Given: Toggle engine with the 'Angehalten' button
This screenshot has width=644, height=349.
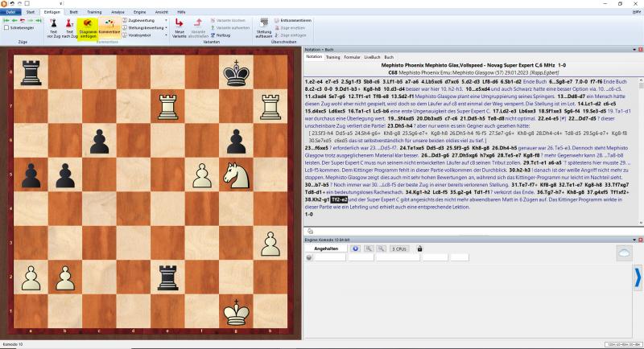Looking at the screenshot, I should (325, 249).
